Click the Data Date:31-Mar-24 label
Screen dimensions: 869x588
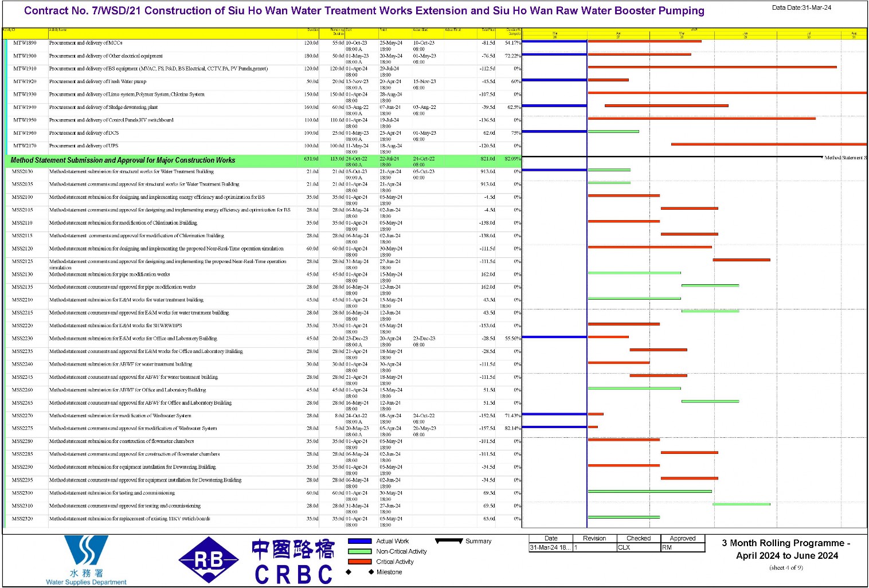point(801,7)
